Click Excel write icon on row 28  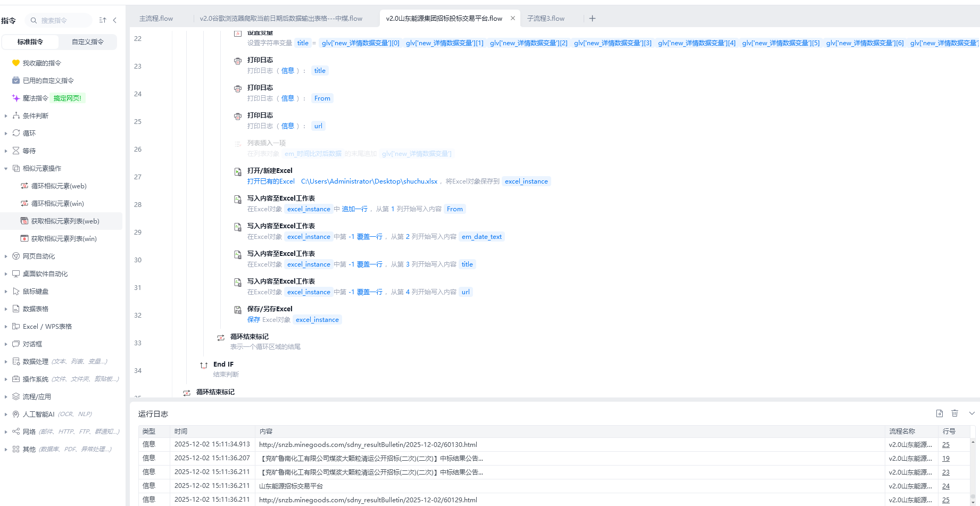pyautogui.click(x=238, y=199)
